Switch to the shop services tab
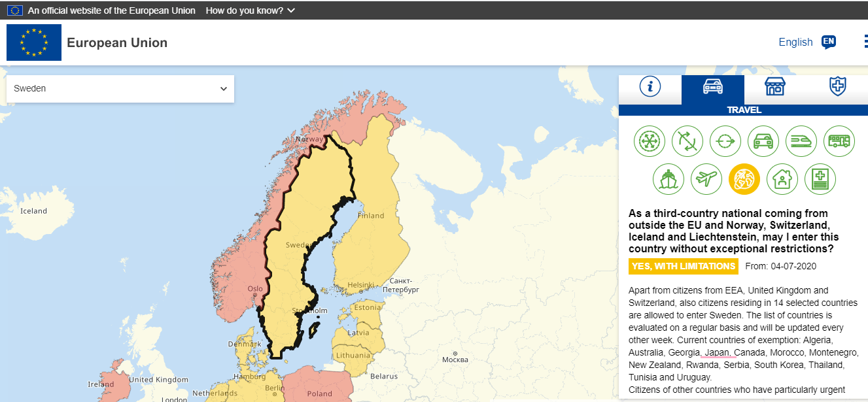Viewport: 868px width, 402px height. coord(775,86)
